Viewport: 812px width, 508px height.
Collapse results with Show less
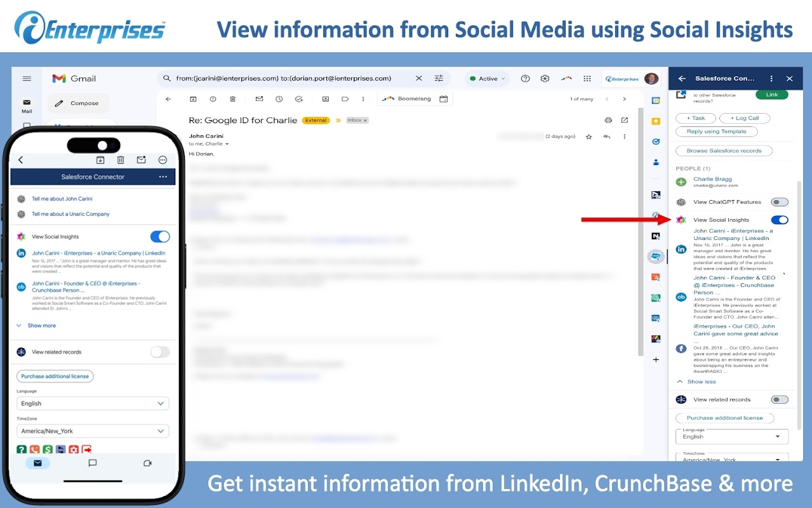pos(696,382)
